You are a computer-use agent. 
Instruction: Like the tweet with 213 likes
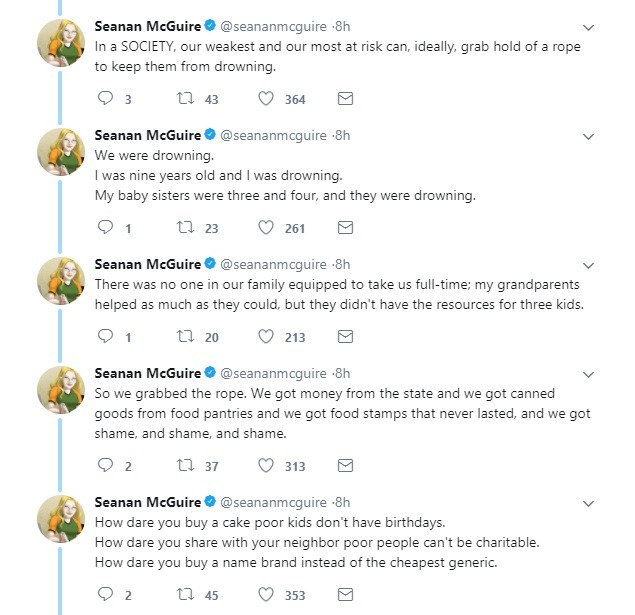[266, 336]
